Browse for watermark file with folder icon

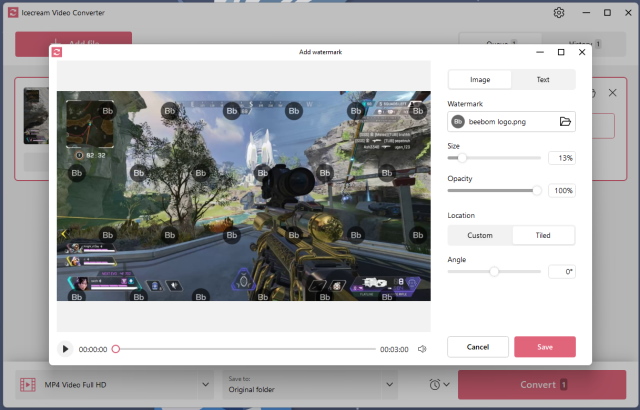coord(565,122)
